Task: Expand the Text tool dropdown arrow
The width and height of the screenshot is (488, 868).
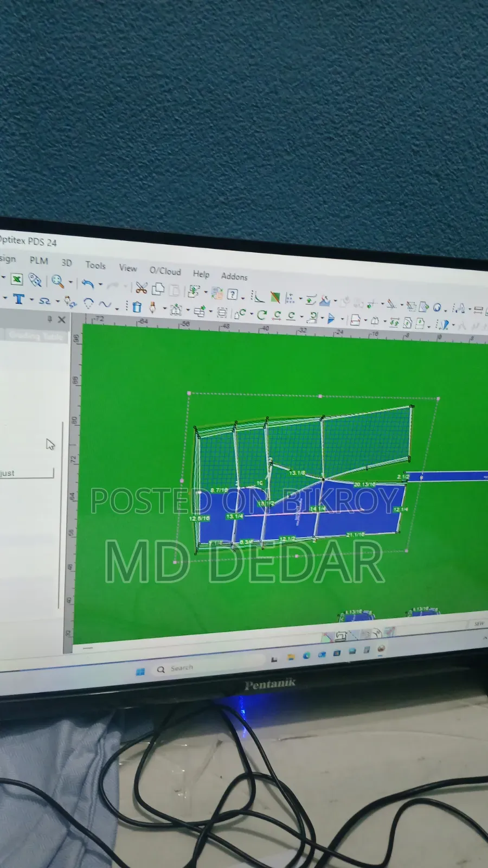Action: pyautogui.click(x=31, y=299)
